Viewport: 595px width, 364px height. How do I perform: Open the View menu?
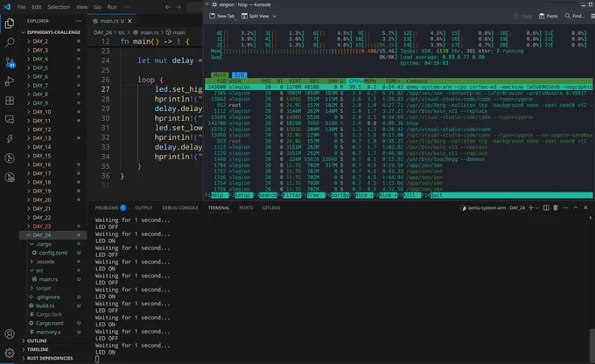click(x=81, y=7)
